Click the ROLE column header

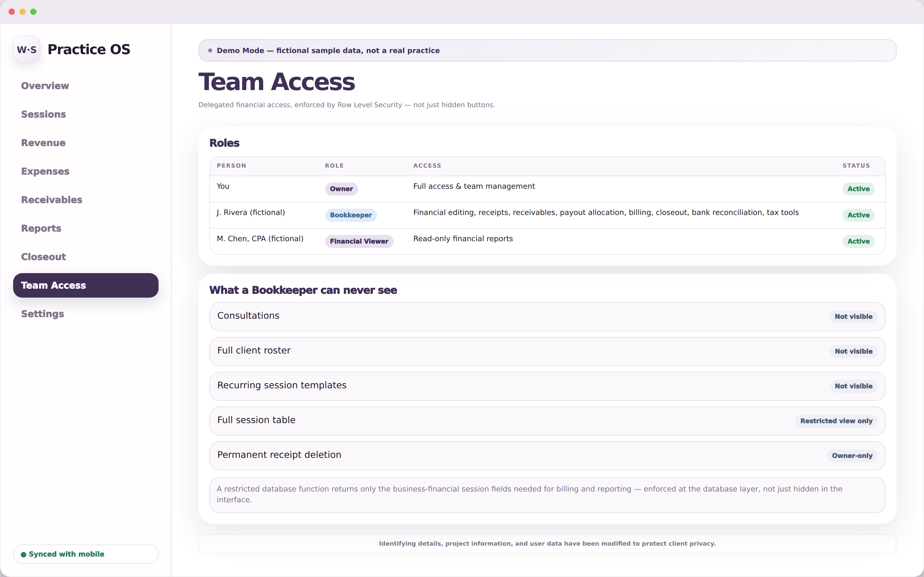(x=334, y=166)
